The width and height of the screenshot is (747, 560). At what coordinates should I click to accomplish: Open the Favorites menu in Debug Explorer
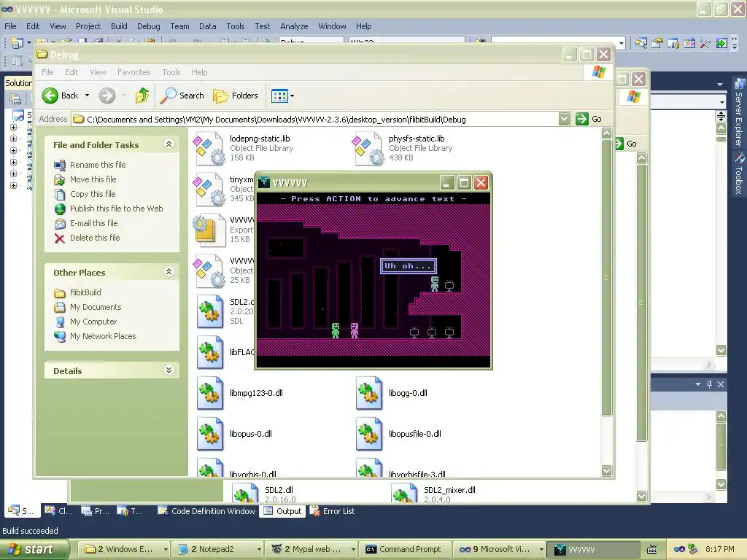[x=134, y=72]
